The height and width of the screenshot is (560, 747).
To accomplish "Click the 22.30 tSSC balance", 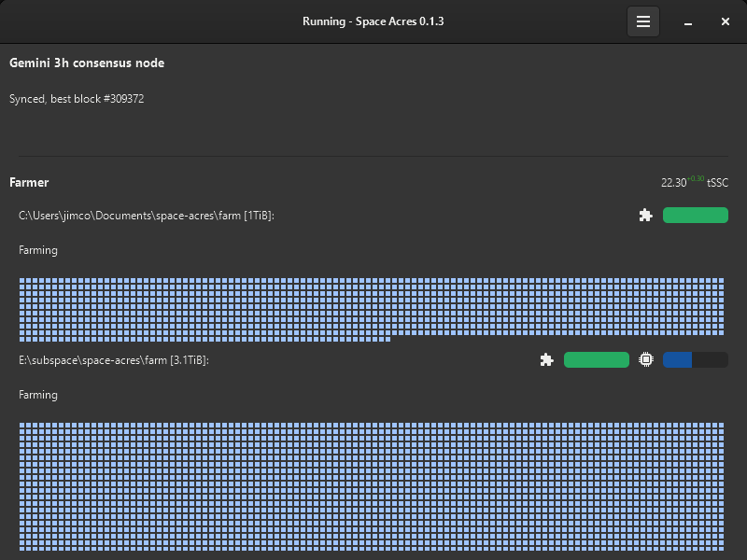I will tap(673, 183).
